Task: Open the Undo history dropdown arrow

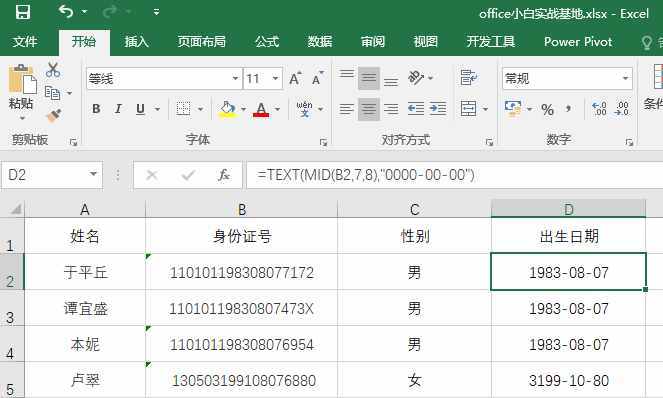Action: point(84,12)
